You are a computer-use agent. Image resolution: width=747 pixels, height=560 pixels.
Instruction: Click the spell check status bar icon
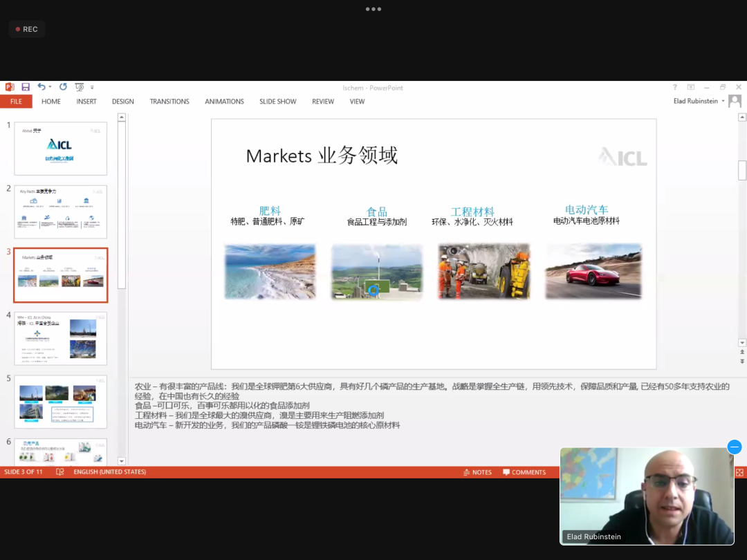click(x=59, y=472)
